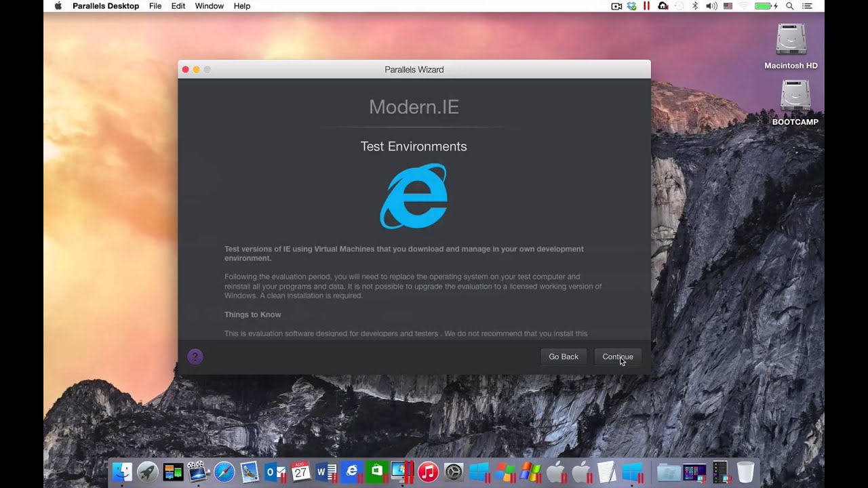Viewport: 868px width, 488px height.
Task: Click the camera recording menu bar icon
Action: click(x=616, y=6)
